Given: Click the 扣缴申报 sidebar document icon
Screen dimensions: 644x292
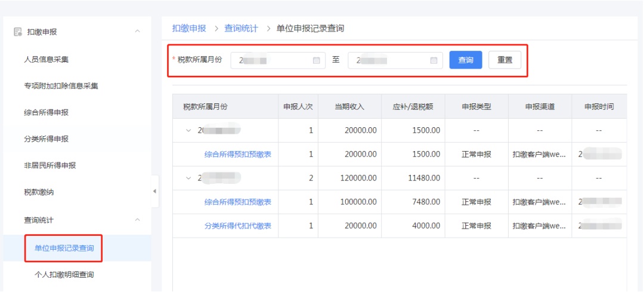Looking at the screenshot, I should 17,32.
